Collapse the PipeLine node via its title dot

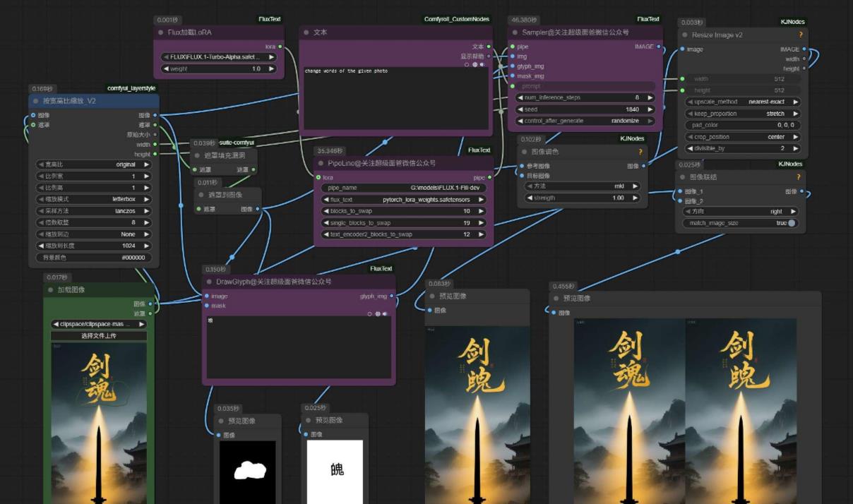[321, 163]
